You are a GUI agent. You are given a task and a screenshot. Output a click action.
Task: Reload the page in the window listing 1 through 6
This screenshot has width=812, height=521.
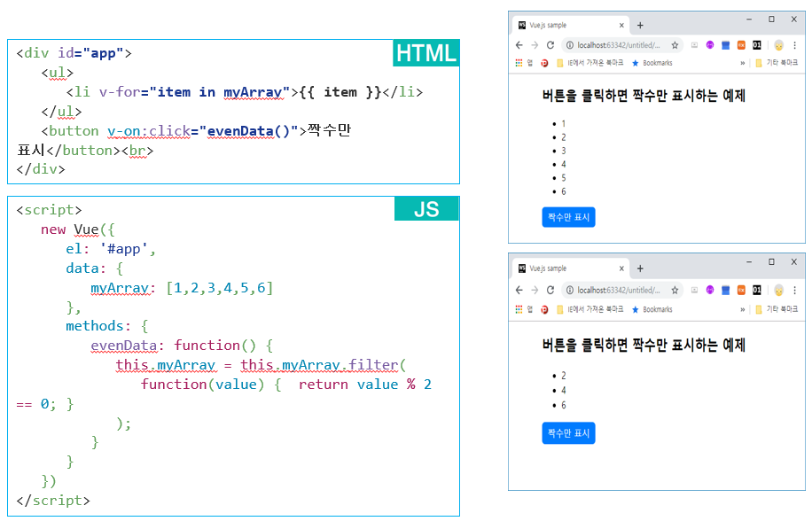(550, 45)
